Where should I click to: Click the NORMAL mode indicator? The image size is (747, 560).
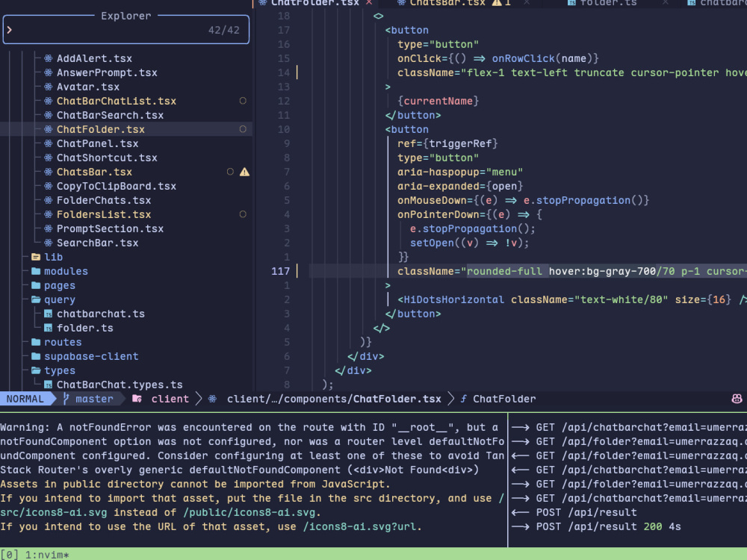coord(25,399)
